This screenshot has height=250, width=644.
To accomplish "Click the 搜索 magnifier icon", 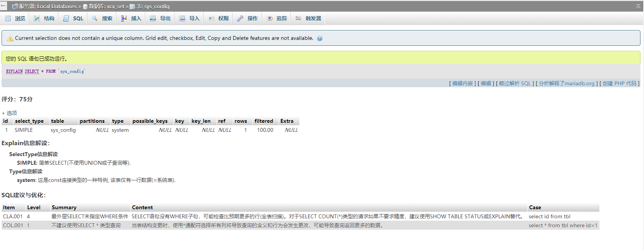I will coord(95,18).
